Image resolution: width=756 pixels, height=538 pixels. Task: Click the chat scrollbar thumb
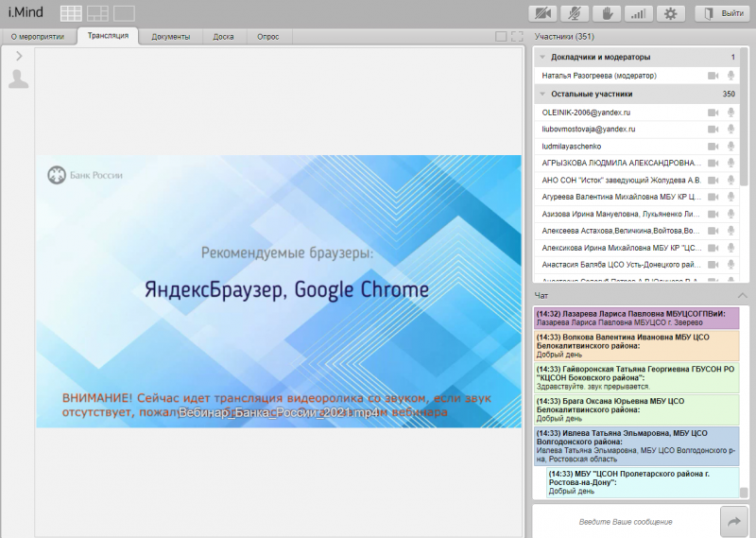(x=744, y=493)
